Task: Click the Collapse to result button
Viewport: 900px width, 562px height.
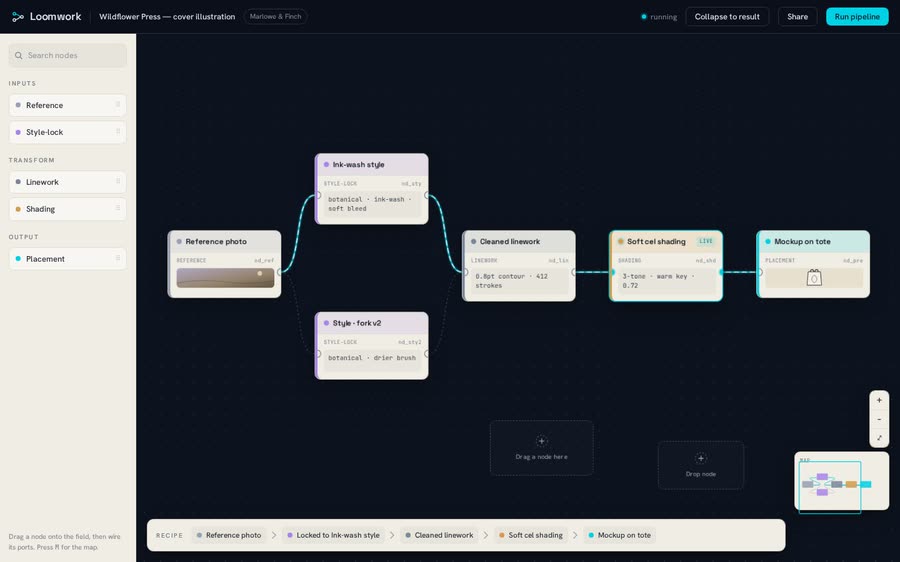Action: (727, 17)
